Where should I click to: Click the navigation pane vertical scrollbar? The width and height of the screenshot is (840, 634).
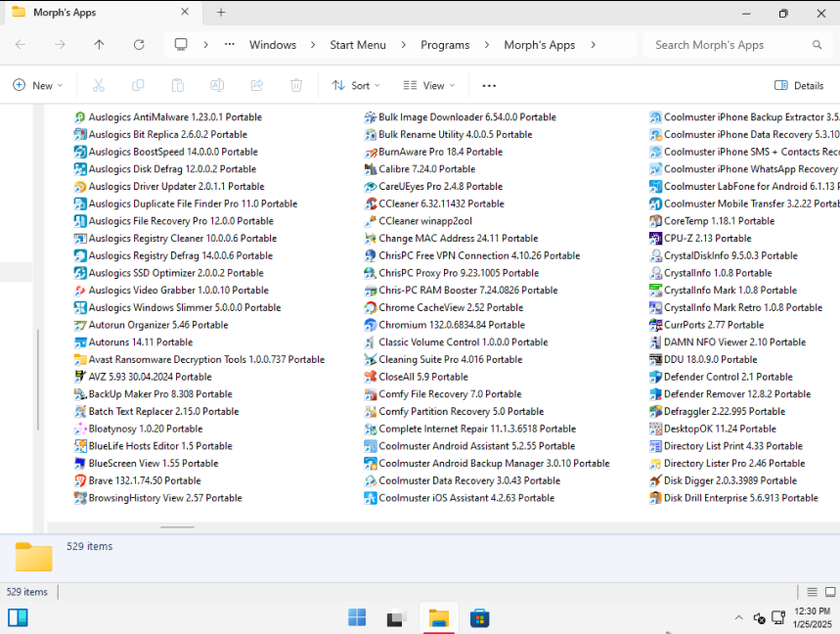(x=37, y=379)
